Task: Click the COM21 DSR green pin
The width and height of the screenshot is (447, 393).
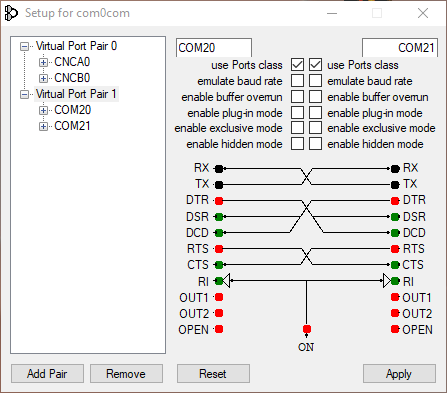Action: click(x=395, y=217)
